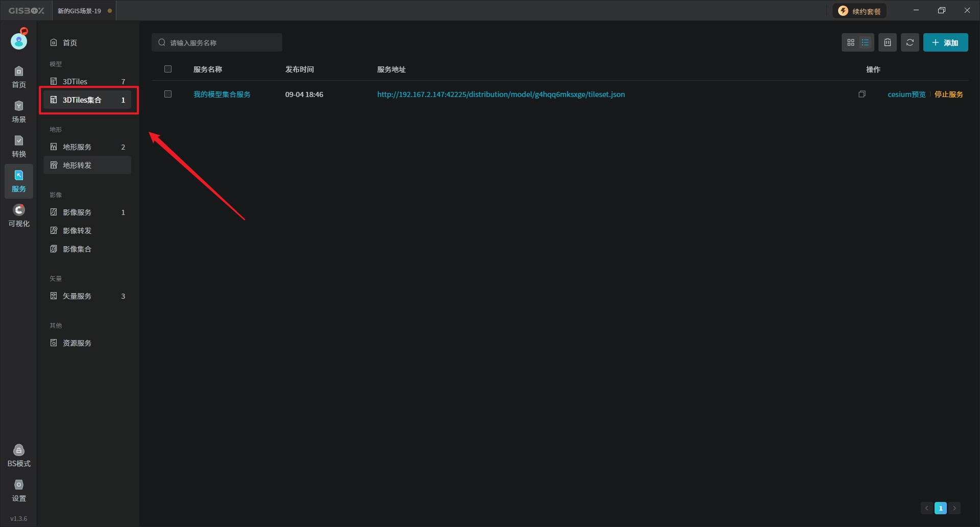This screenshot has width=980, height=527.
Task: Open 设置 from the sidebar
Action: (x=19, y=490)
